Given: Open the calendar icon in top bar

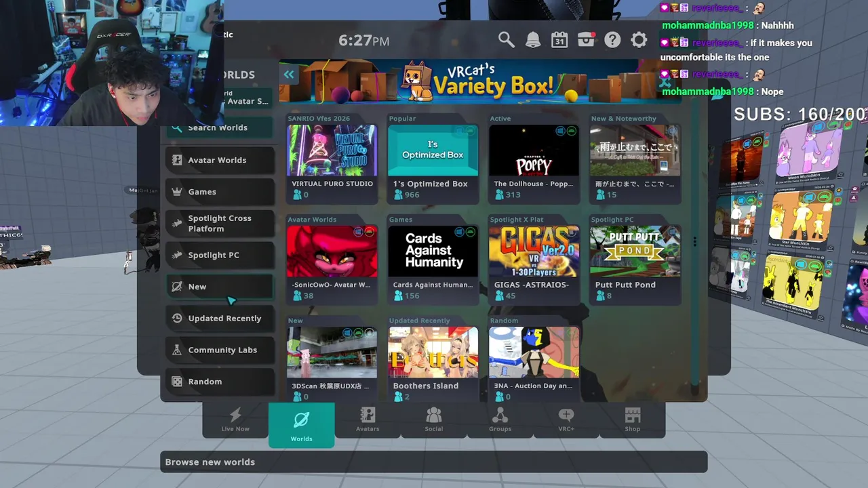Looking at the screenshot, I should (x=559, y=40).
